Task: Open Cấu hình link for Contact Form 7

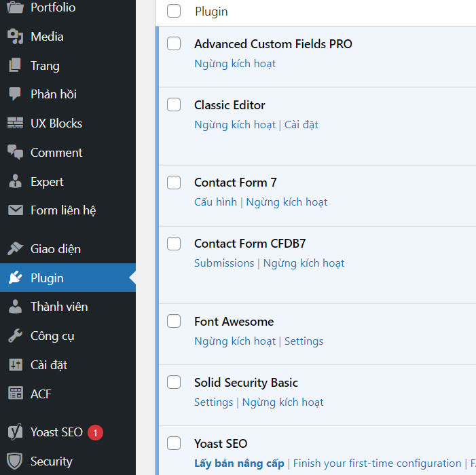Action: click(x=215, y=202)
